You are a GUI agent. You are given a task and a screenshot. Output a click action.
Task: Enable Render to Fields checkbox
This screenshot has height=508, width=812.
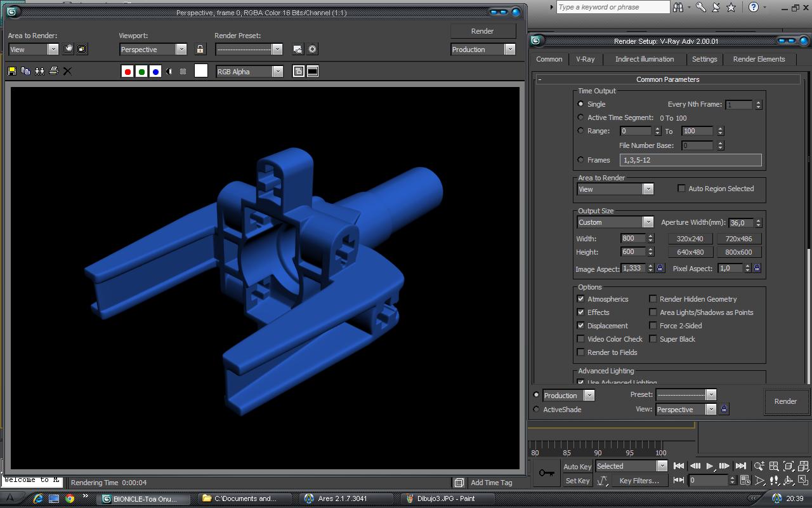point(580,352)
